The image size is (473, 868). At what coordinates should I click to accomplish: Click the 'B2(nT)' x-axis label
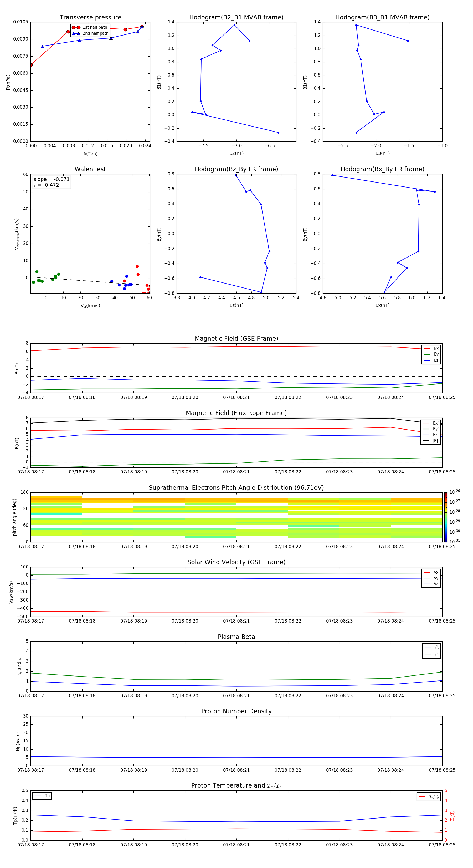(236, 153)
